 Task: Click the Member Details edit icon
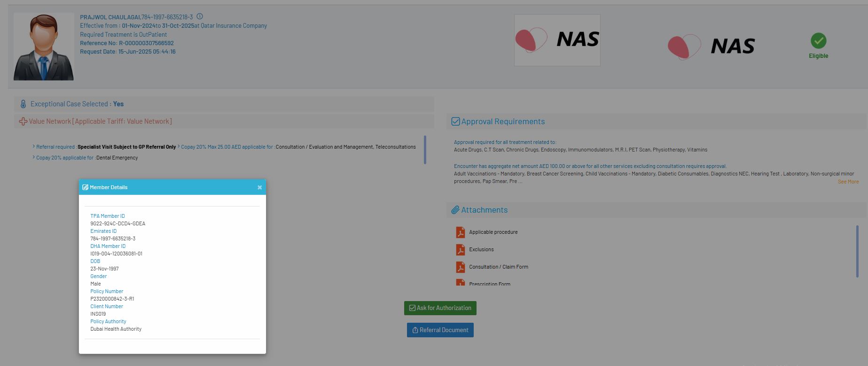pos(85,187)
